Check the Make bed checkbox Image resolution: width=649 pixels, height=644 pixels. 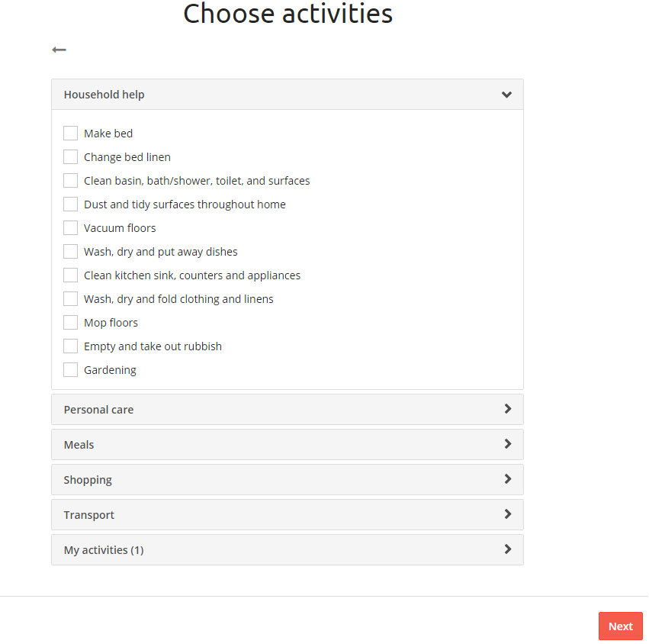coord(70,134)
